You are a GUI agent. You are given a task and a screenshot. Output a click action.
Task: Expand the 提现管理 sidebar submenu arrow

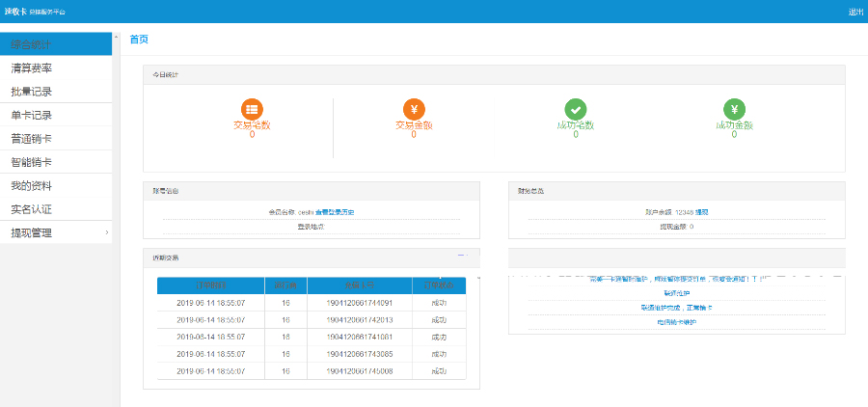coord(106,232)
